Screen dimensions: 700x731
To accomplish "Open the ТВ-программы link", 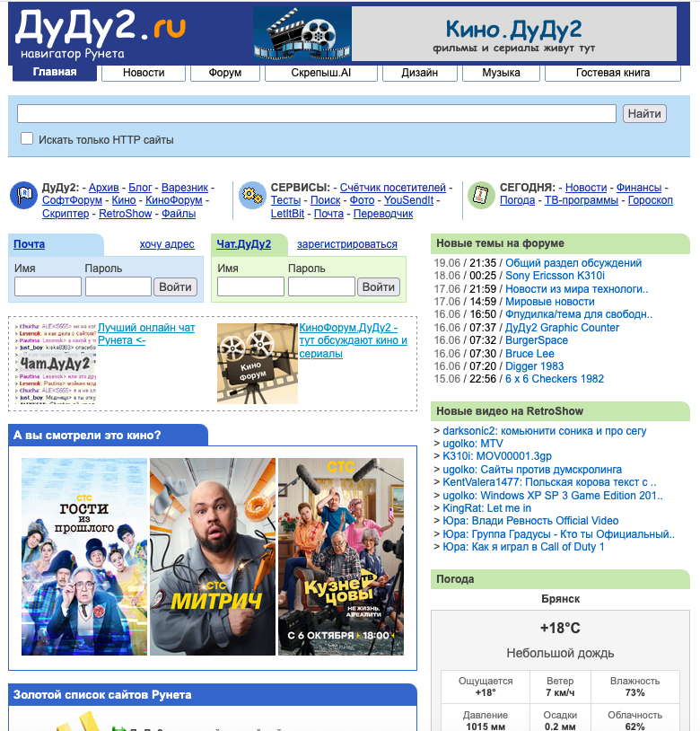I will point(582,200).
